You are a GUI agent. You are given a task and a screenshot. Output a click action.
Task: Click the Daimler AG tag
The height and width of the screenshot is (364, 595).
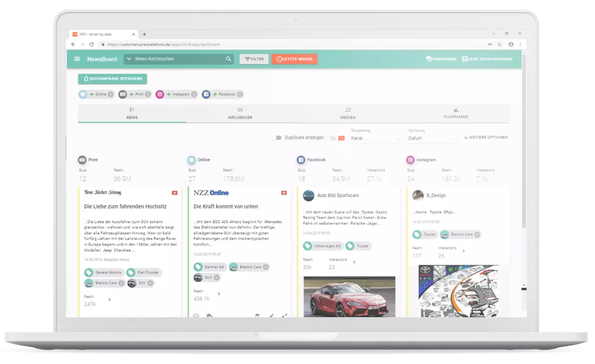[210, 267]
